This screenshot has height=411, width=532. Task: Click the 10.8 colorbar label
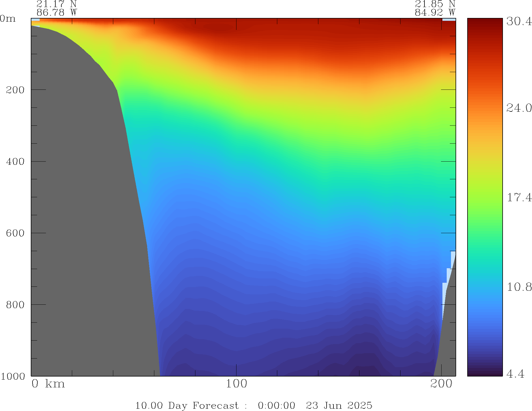[x=519, y=287]
